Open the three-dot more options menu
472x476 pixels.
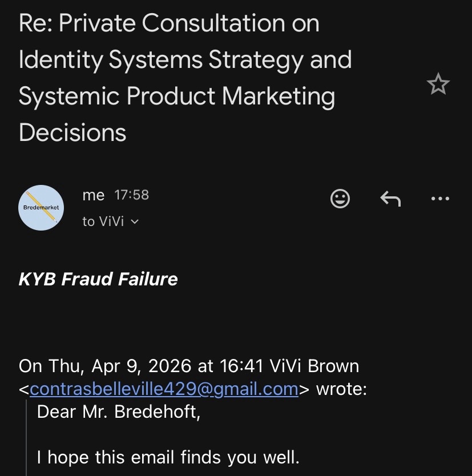pos(440,198)
